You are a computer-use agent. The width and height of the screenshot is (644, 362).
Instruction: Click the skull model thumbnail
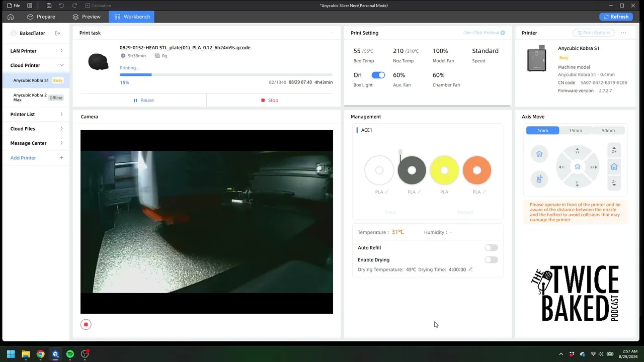pos(98,61)
